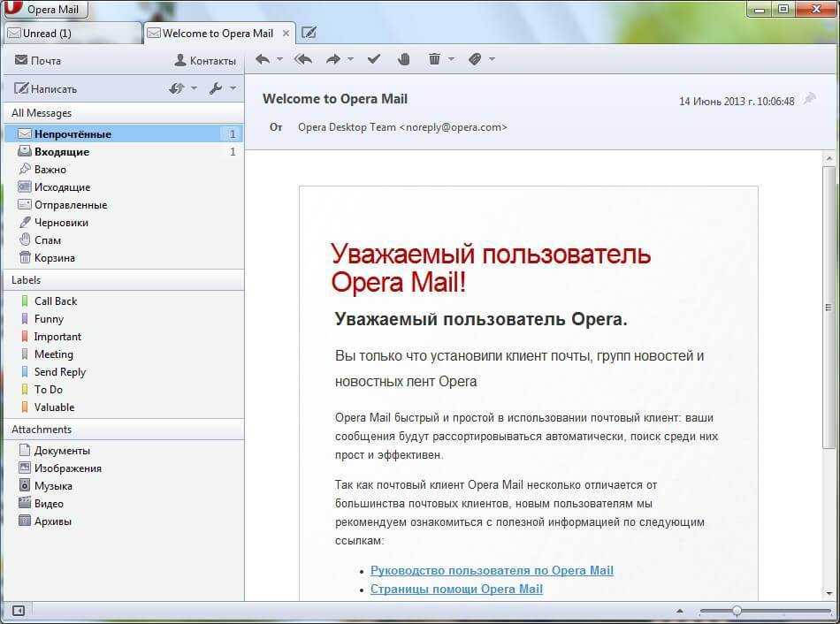Viewport: 840px width, 624px height.
Task: Click the Forward arrow icon
Action: [x=333, y=59]
